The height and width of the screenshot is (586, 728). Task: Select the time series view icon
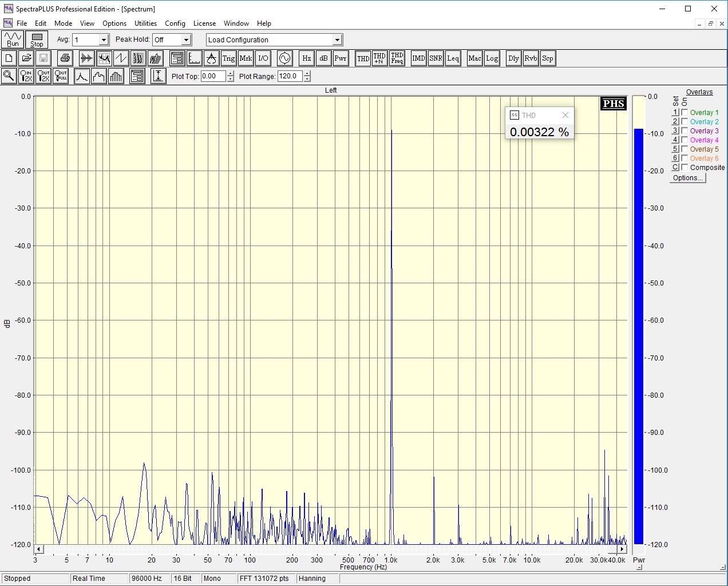coord(87,58)
